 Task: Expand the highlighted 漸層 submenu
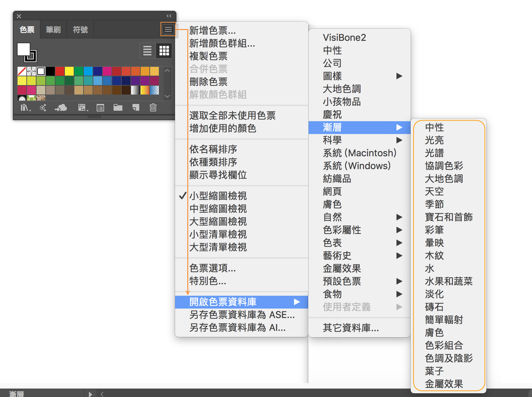[x=360, y=127]
